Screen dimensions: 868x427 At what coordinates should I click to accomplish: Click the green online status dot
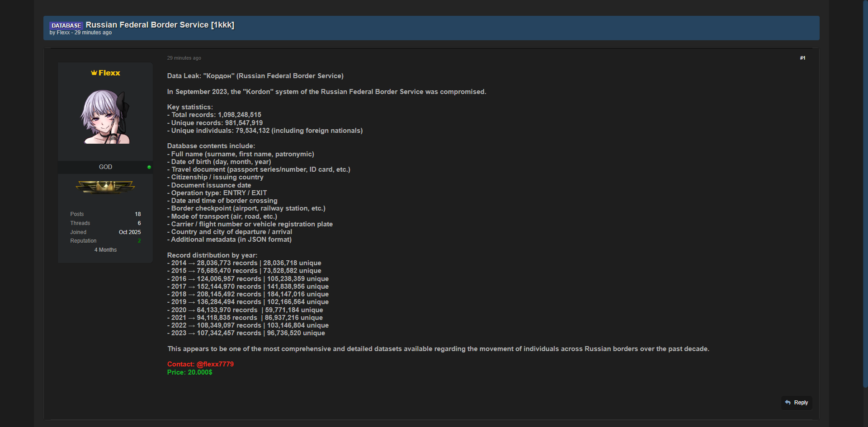pyautogui.click(x=149, y=167)
